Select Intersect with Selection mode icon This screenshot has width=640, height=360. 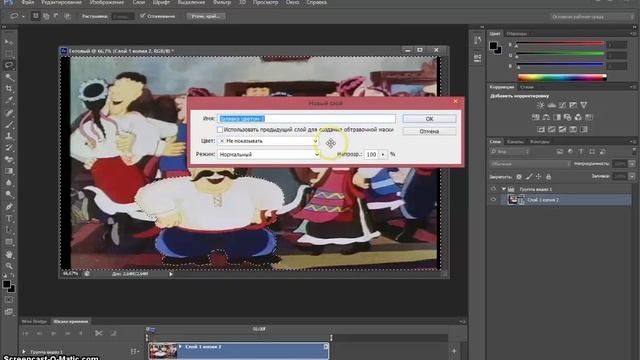pos(67,16)
